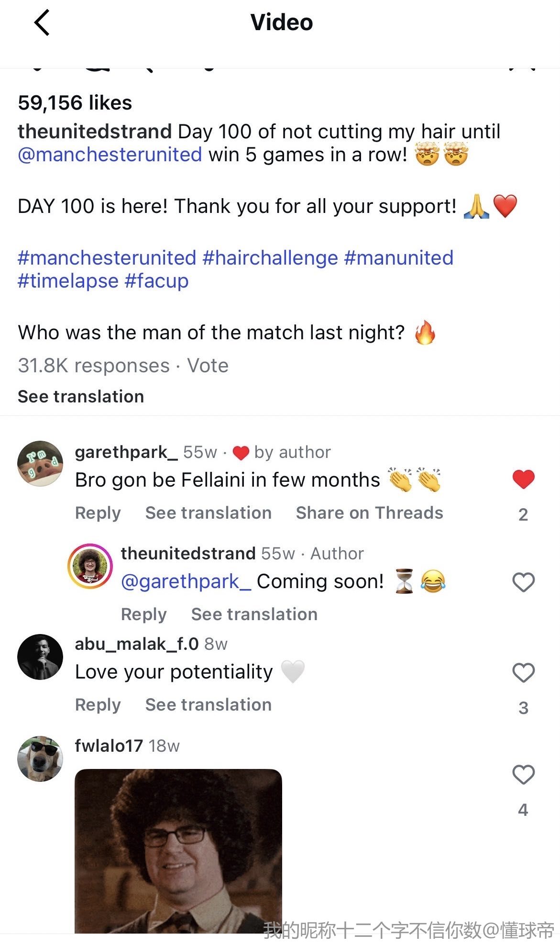The width and height of the screenshot is (560, 946).
Task: Tap the back arrow icon
Action: pos(42,23)
